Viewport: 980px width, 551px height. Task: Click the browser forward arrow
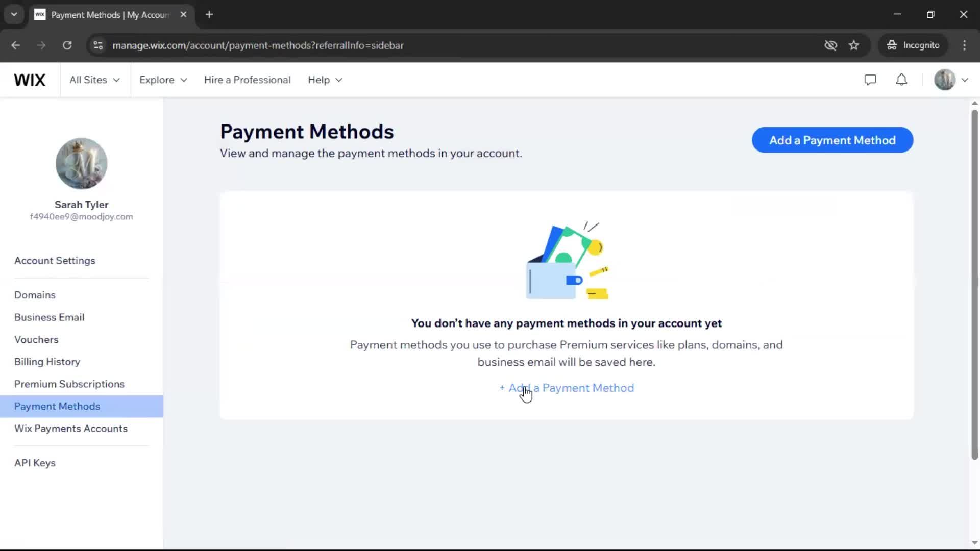coord(41,45)
